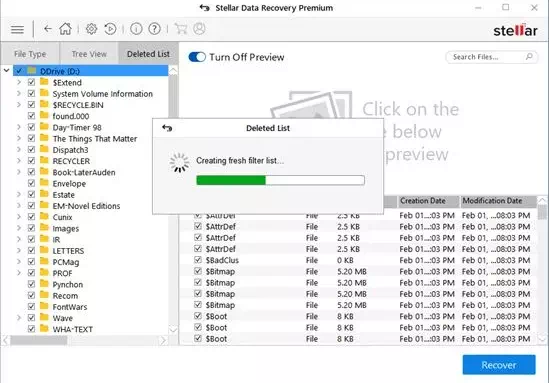Image resolution: width=549 pixels, height=383 pixels.
Task: Click the title bar app logo icon
Action: click(x=204, y=8)
